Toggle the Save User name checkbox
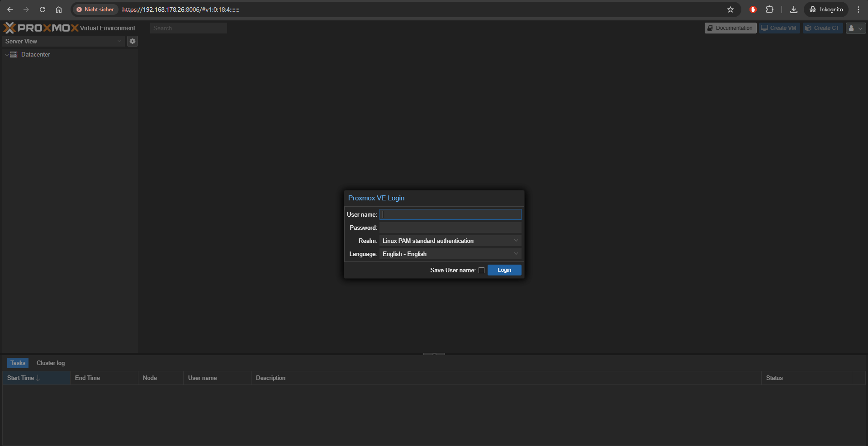Viewport: 868px width, 446px height. pos(481,270)
